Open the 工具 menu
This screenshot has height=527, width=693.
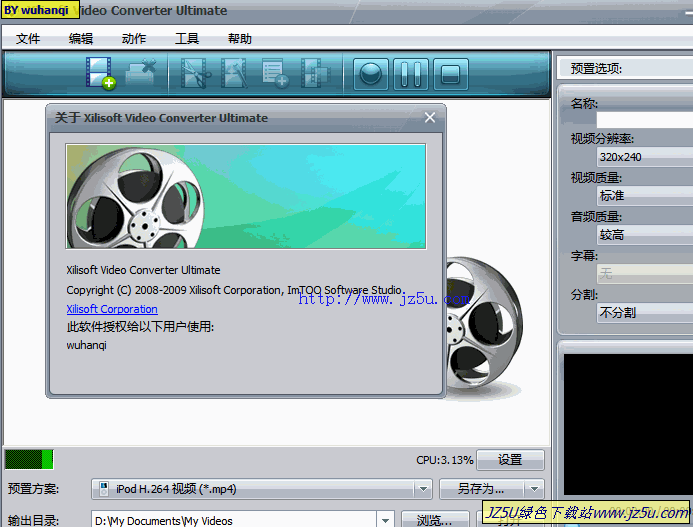pos(187,39)
